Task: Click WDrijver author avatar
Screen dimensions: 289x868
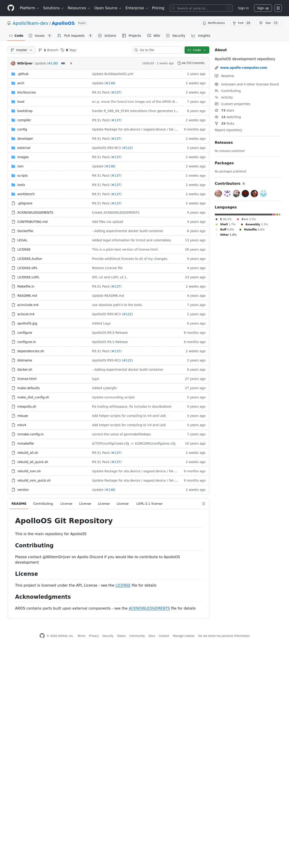Action: point(13,63)
